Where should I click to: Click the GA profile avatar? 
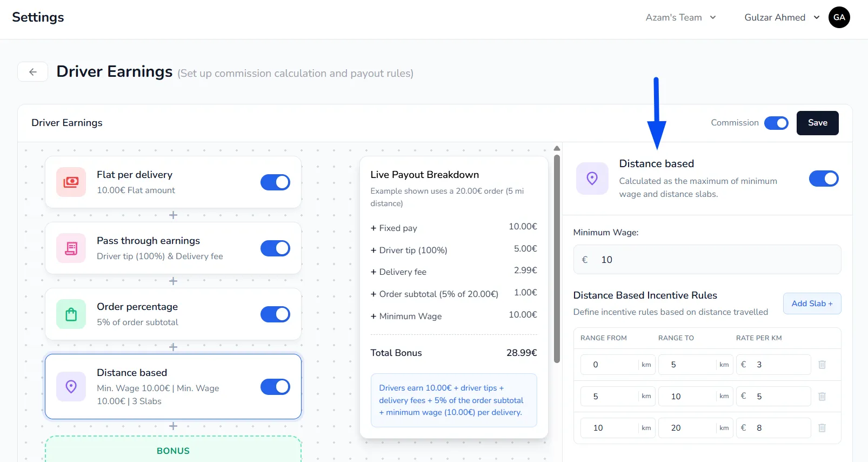pyautogui.click(x=839, y=17)
